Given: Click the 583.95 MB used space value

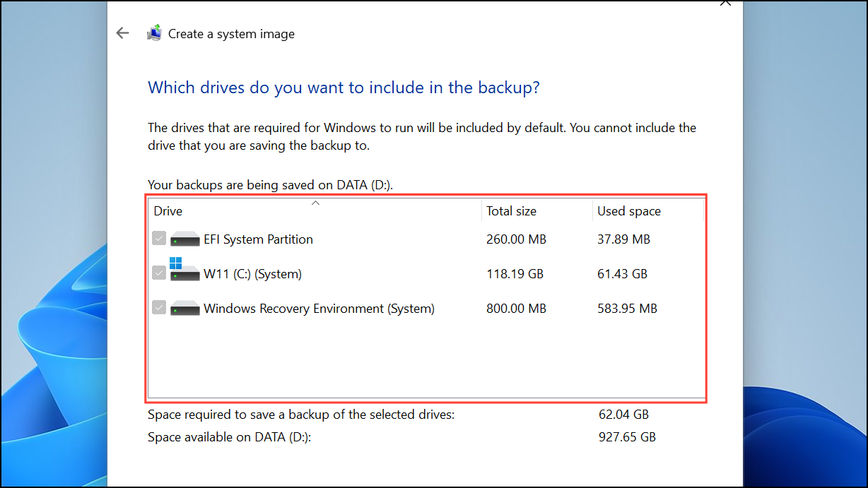Looking at the screenshot, I should (x=627, y=309).
